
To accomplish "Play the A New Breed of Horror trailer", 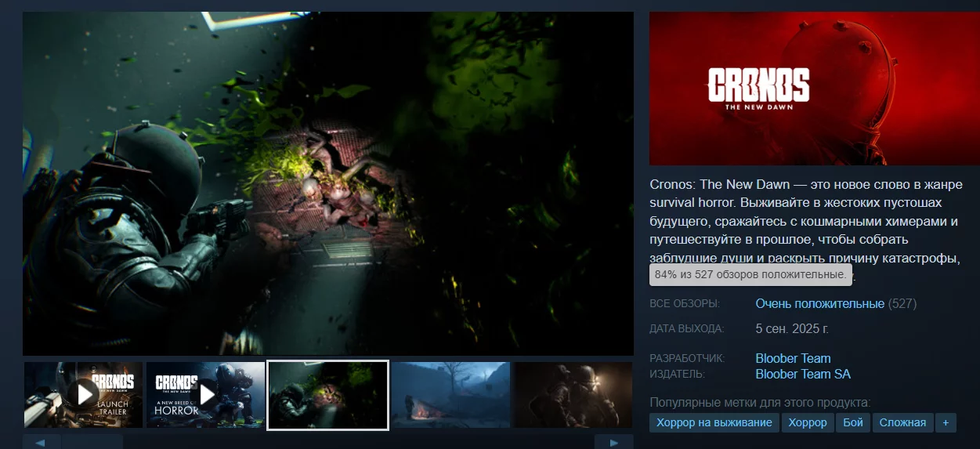I will click(x=205, y=394).
